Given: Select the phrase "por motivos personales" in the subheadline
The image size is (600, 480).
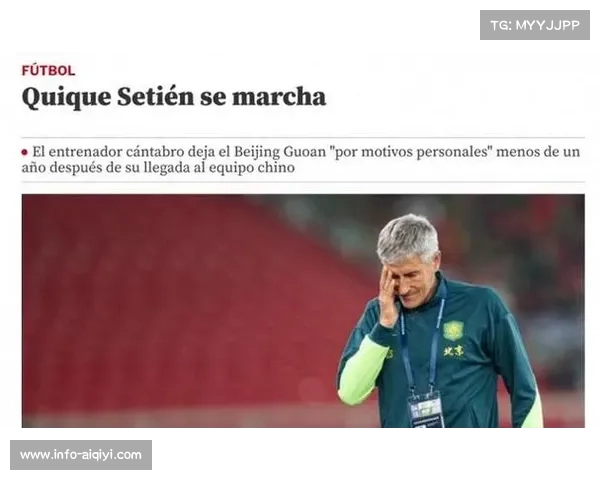Looking at the screenshot, I should 412,152.
